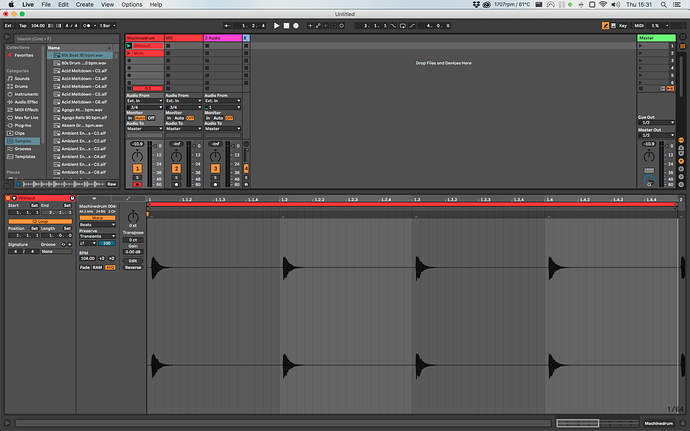Solo the Machinedrum track

[137, 177]
